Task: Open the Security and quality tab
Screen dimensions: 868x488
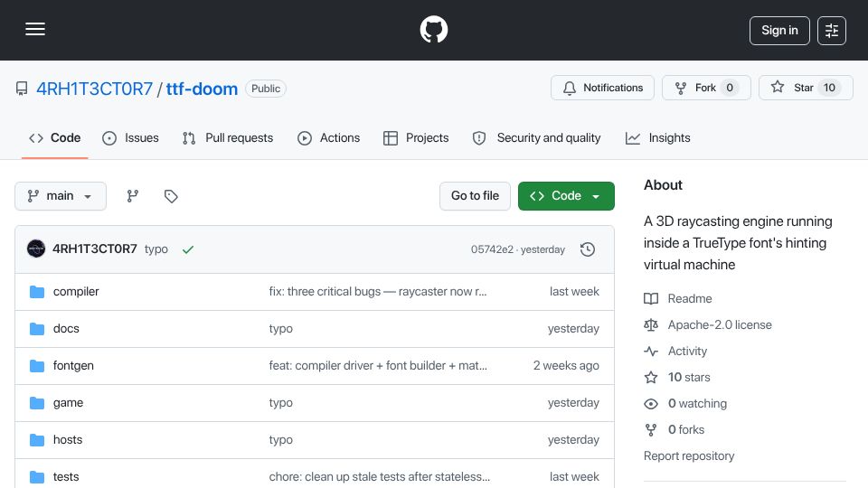Action: pos(536,137)
